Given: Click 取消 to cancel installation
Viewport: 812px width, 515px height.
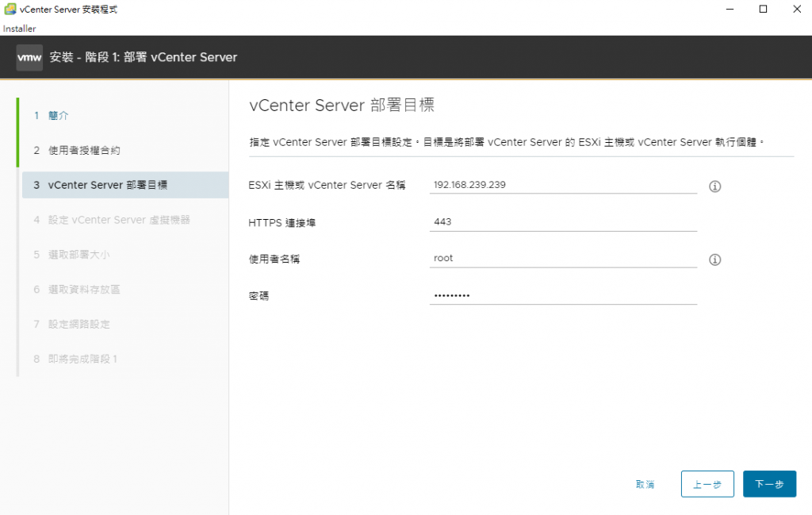Looking at the screenshot, I should point(645,484).
